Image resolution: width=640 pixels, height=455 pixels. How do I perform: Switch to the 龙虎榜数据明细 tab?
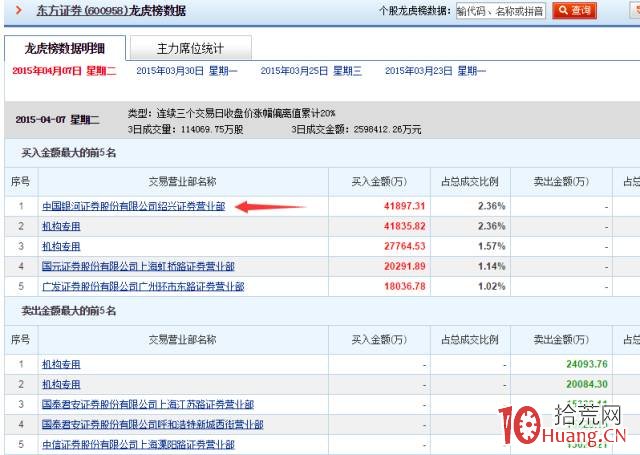(x=65, y=49)
